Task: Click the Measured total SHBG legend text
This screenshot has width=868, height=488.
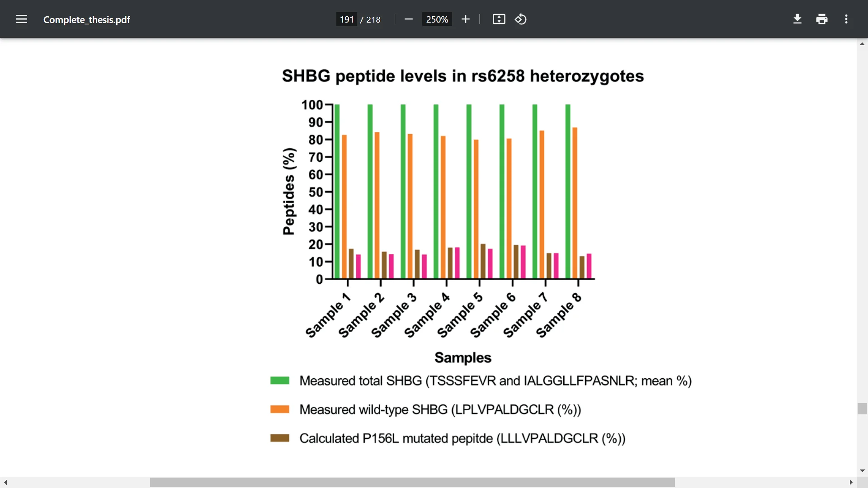Action: (495, 381)
